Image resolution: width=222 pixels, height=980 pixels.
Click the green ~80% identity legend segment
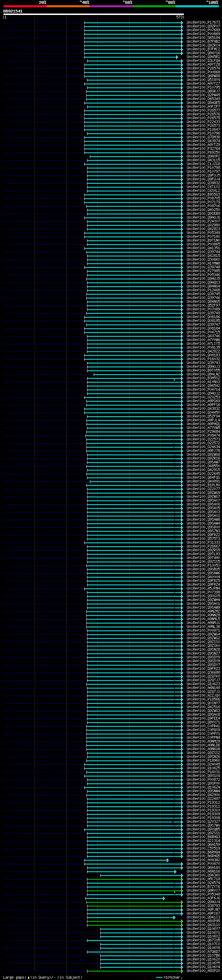154,6
